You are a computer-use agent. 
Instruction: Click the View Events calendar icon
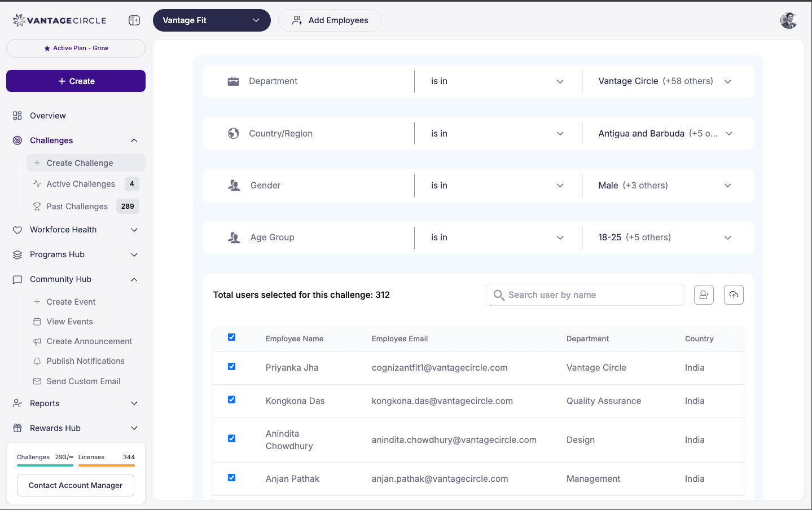[37, 322]
